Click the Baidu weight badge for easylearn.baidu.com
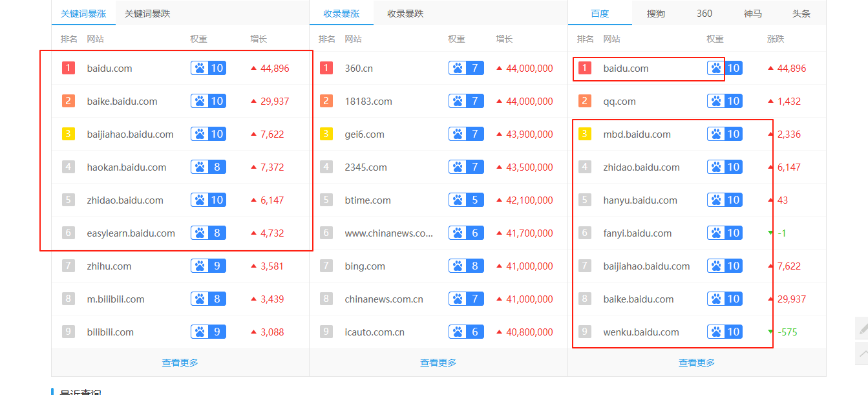Screen dimensions: 868x395 pos(208,233)
